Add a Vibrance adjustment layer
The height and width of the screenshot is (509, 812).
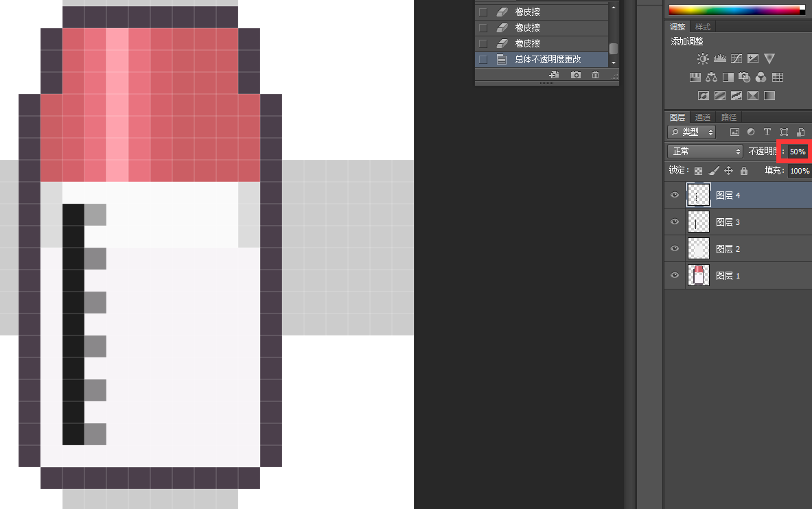point(769,58)
